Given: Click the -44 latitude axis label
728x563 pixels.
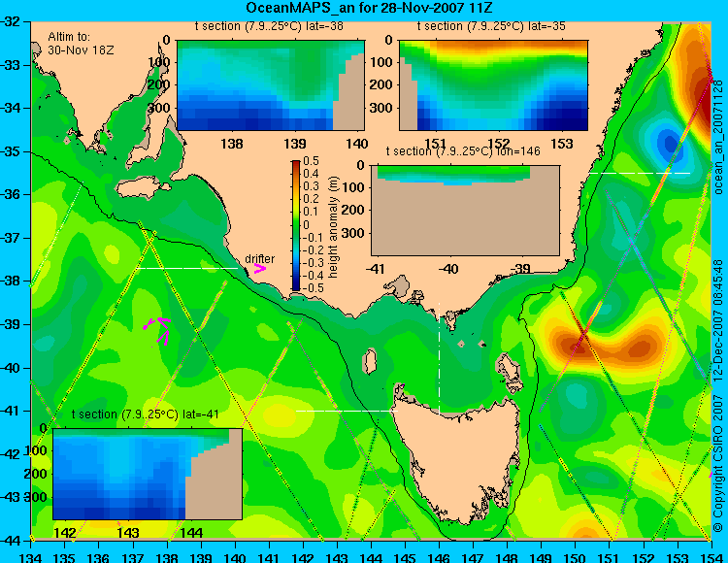Looking at the screenshot, I should [11, 541].
